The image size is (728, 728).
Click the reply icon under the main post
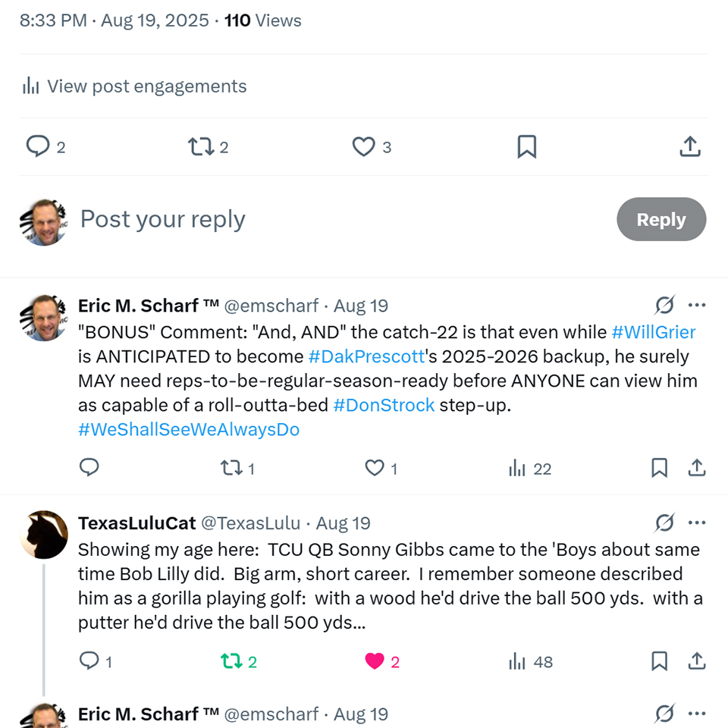click(x=37, y=146)
